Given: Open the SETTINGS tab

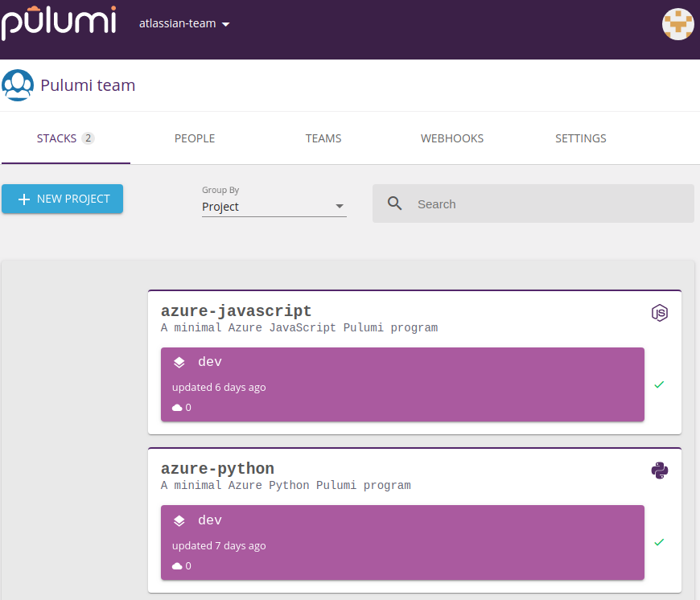Looking at the screenshot, I should 580,138.
